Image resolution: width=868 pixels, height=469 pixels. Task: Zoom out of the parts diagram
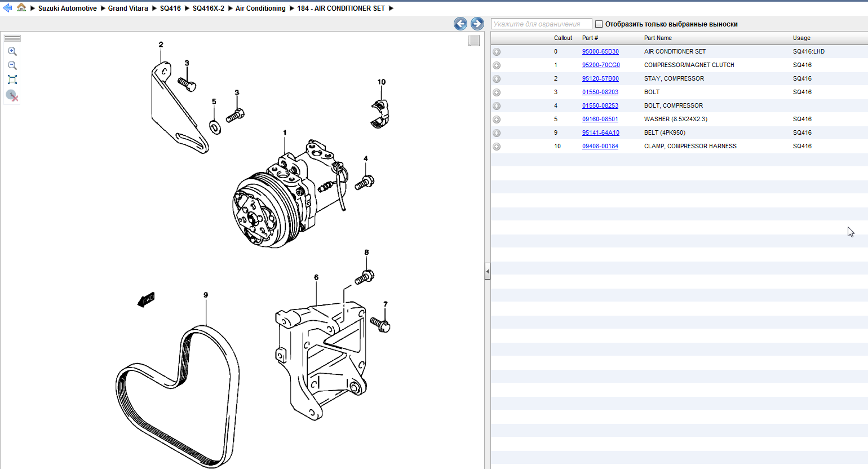point(12,65)
